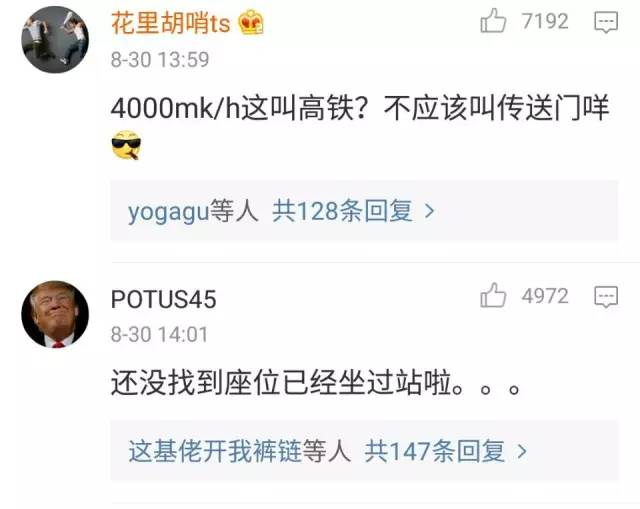Open 花里胡哨ts avatar profile picture
Image resolution: width=640 pixels, height=509 pixels.
point(55,40)
